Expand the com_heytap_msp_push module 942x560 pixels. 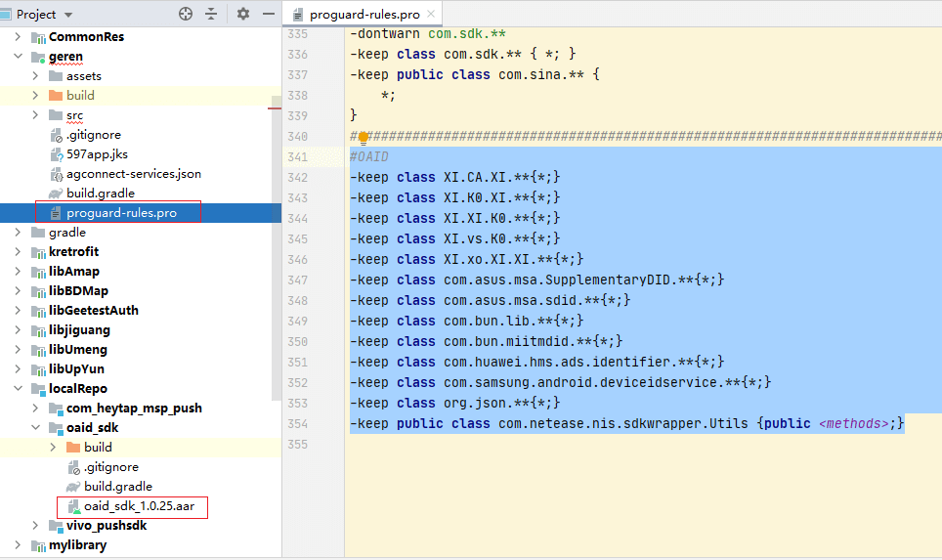tap(35, 408)
